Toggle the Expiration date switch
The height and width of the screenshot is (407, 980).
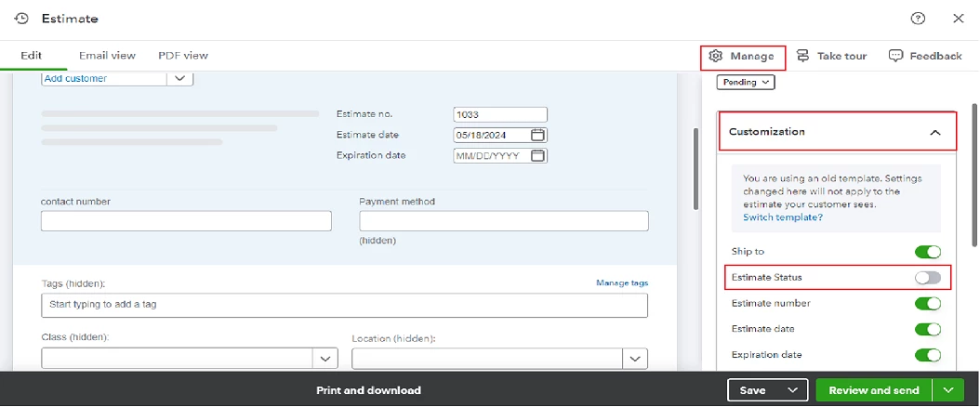click(x=928, y=355)
